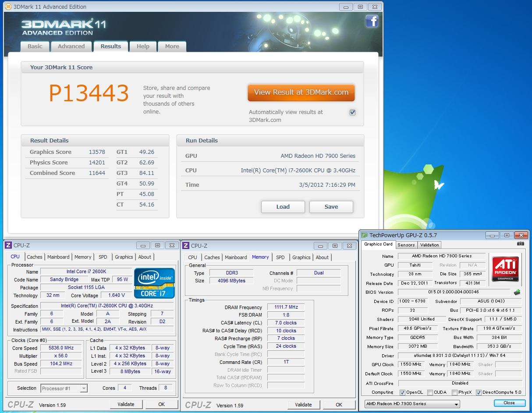Click the GPU-Z screenshot camera icon
Screen dimensions: 532x413
coord(520,243)
